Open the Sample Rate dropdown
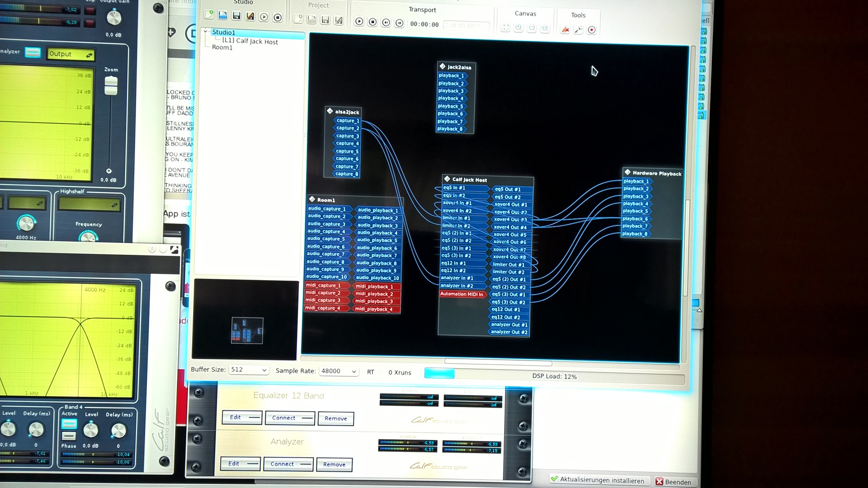The height and width of the screenshot is (488, 868). pos(339,371)
